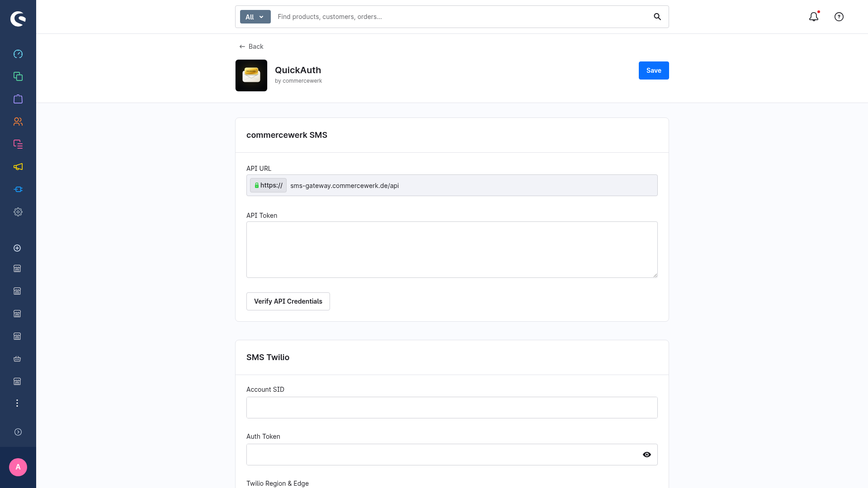Image resolution: width=868 pixels, height=488 pixels.
Task: Open the Dashboard gauge icon in sidebar
Action: [18, 54]
